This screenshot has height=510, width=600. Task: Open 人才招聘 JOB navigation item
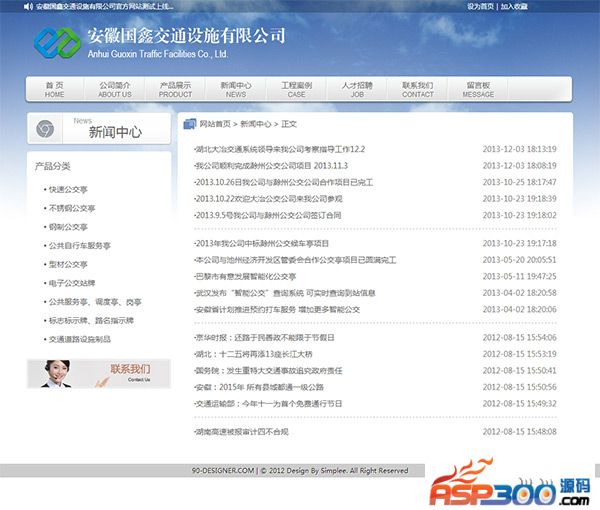click(357, 89)
